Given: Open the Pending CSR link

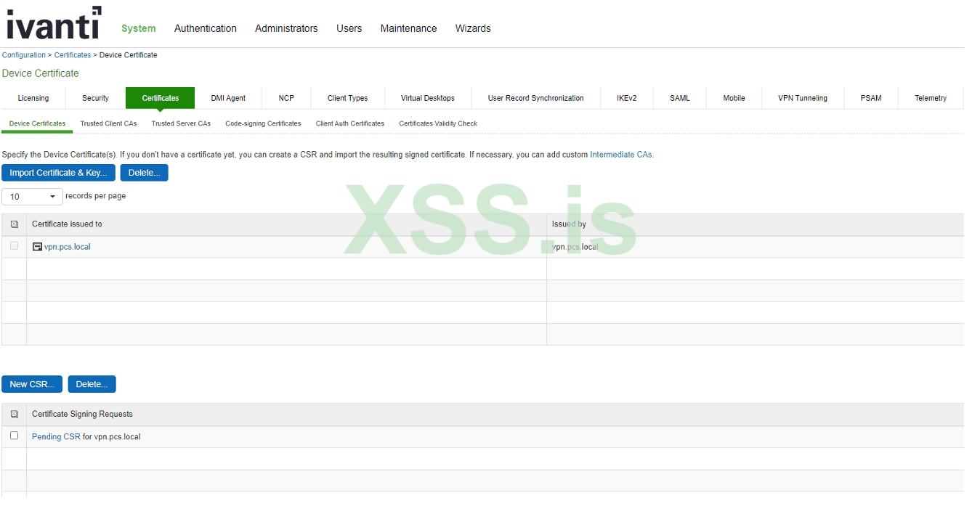Looking at the screenshot, I should point(56,437).
